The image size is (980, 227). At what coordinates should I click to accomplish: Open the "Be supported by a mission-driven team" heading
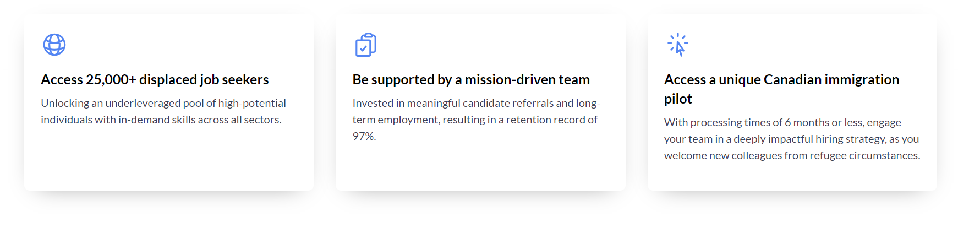pos(471,79)
